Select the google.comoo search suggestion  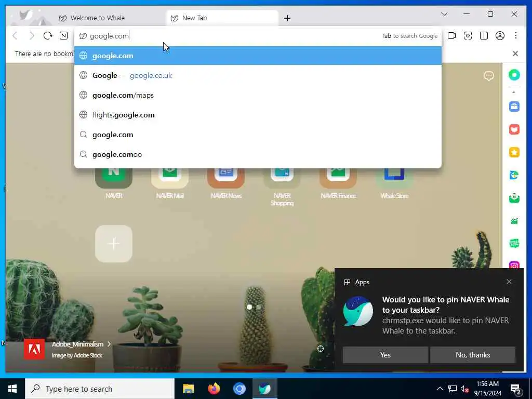[x=258, y=154]
